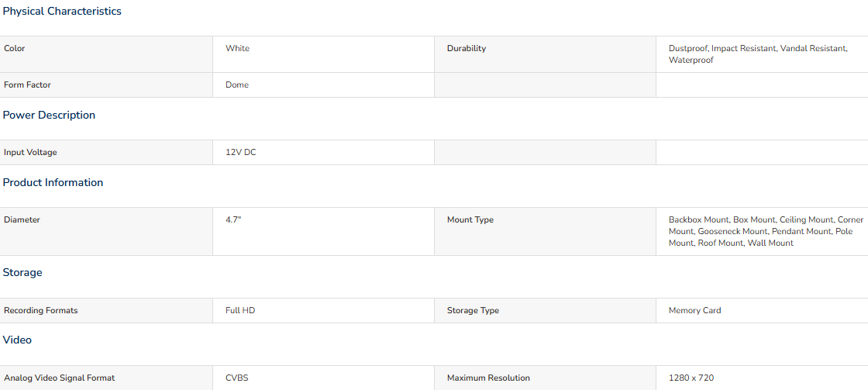Viewport: 868px width, 390px height.
Task: Select the White color value
Action: (x=237, y=48)
